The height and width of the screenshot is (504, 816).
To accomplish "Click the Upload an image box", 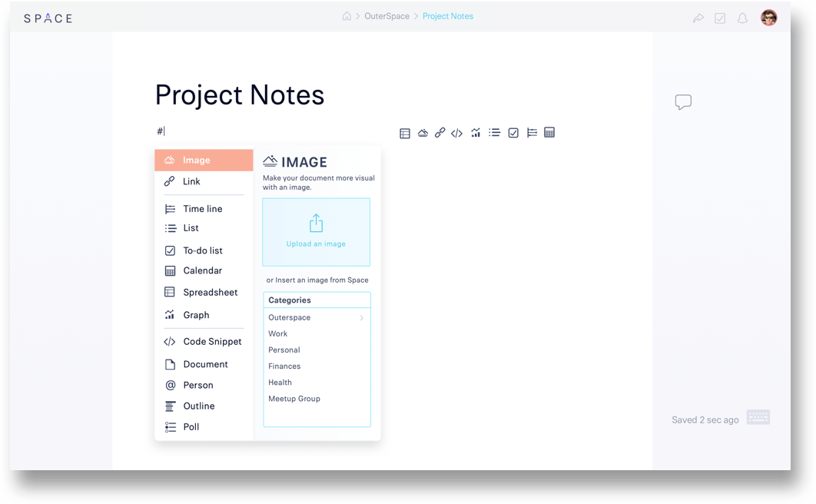I will pos(316,232).
